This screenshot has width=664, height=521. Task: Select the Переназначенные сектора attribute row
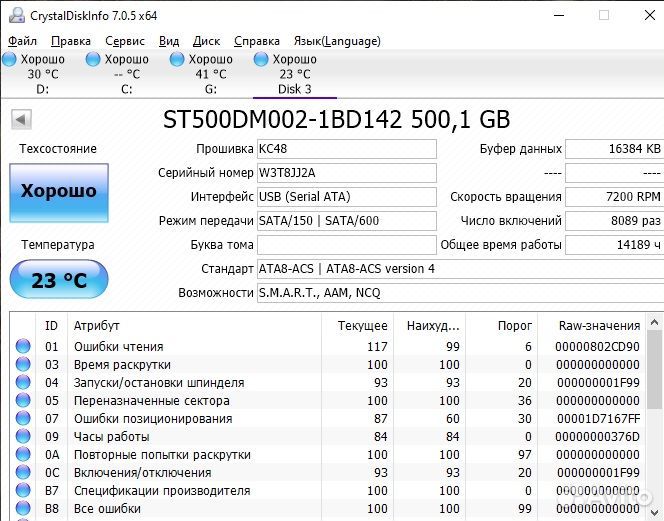tap(328, 401)
